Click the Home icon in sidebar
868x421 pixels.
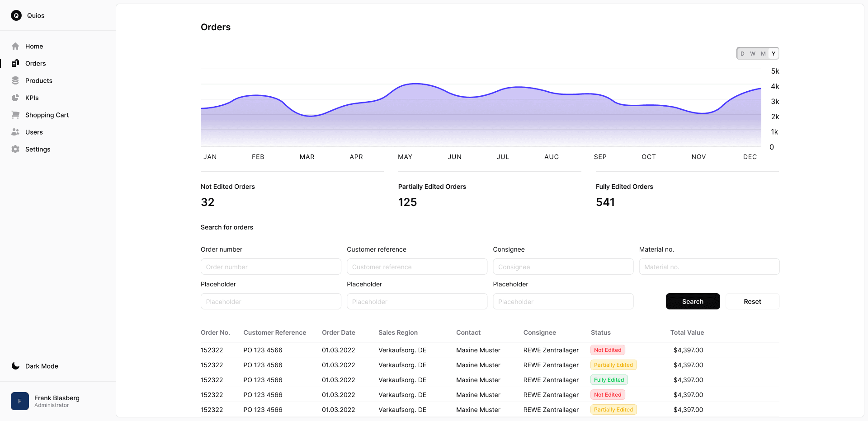tap(16, 46)
